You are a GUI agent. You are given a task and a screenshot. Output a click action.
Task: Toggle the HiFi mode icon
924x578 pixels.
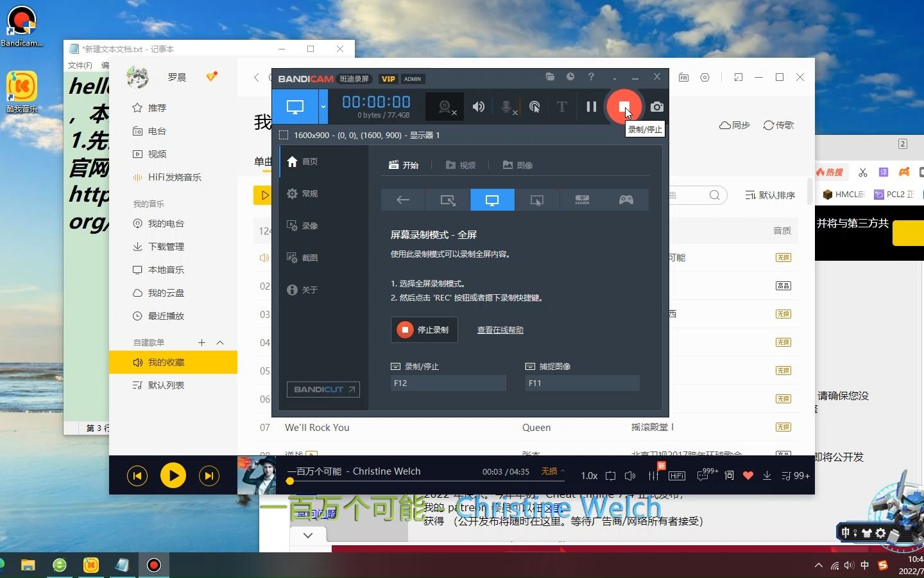click(x=677, y=476)
